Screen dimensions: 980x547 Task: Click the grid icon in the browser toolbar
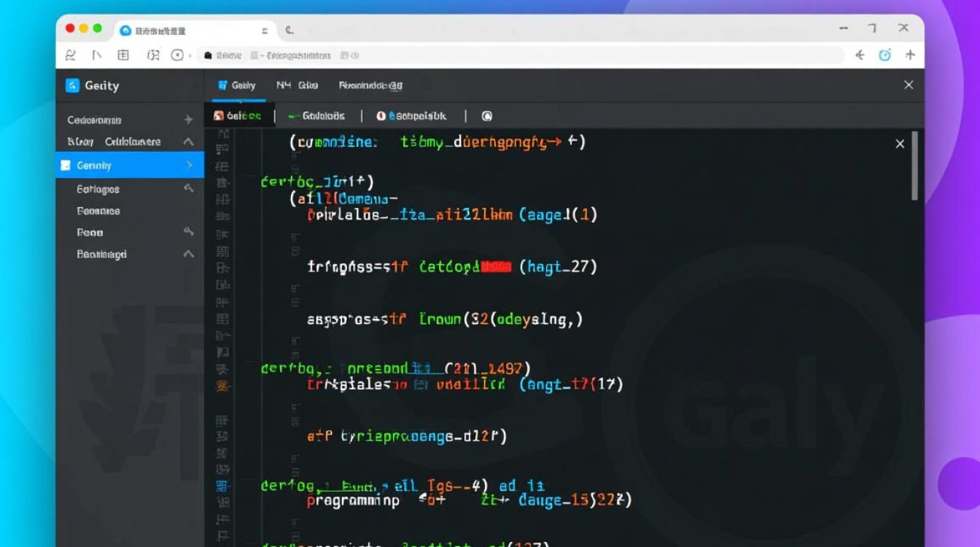[123, 55]
